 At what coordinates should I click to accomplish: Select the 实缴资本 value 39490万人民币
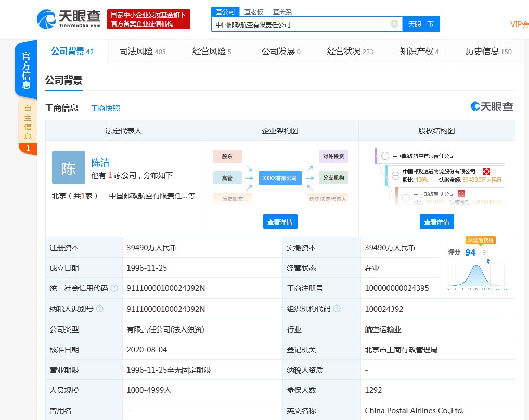[390, 248]
